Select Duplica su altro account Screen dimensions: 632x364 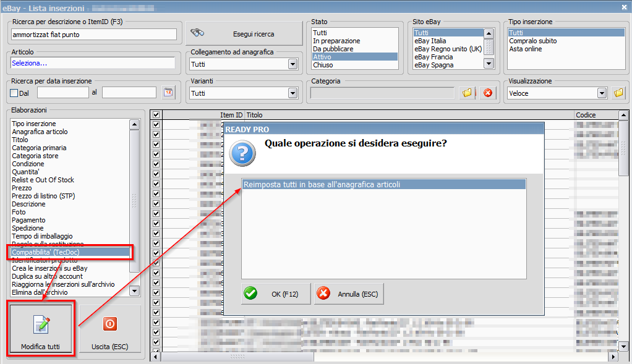tap(70, 277)
